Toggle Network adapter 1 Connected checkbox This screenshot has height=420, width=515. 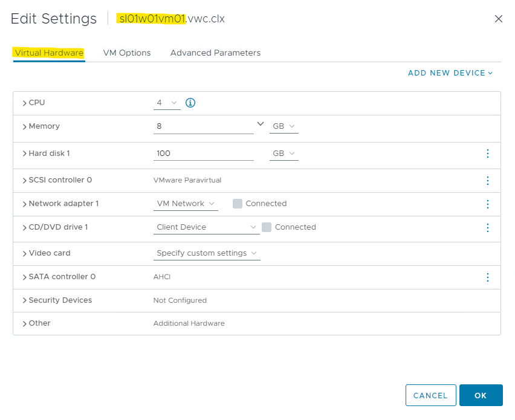click(238, 204)
